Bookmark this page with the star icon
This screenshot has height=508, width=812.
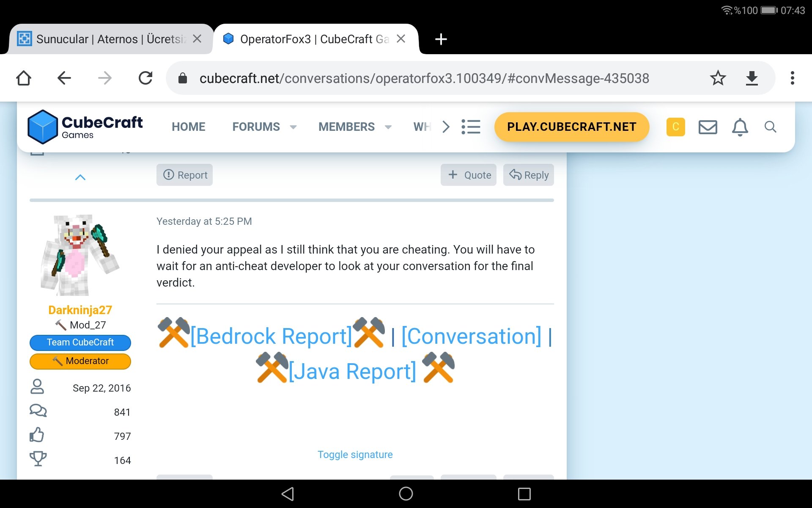(x=718, y=78)
